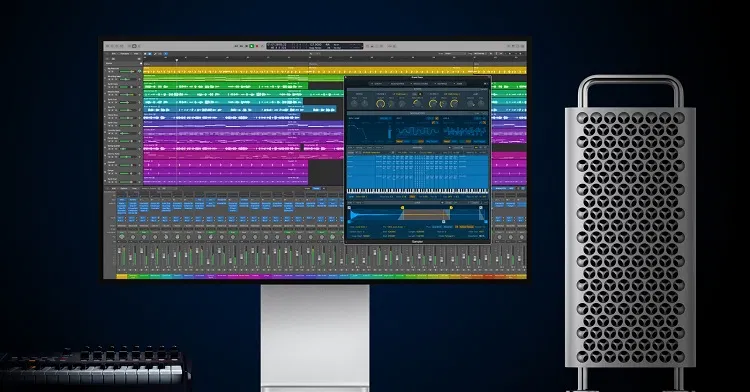Toggle the Cycle button beside Record
This screenshot has width=750, height=392.
tap(262, 46)
